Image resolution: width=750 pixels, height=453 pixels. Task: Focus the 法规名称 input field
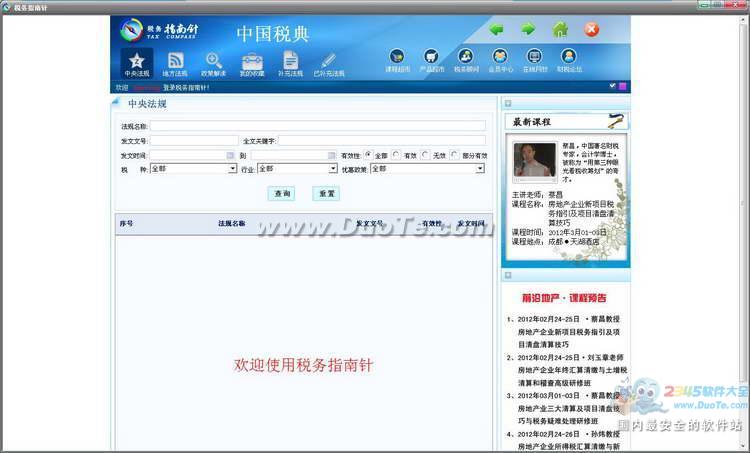[x=318, y=126]
